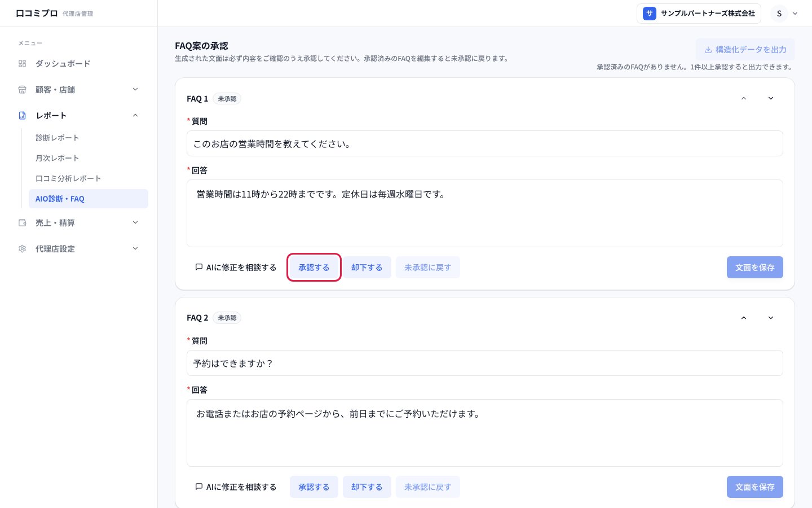Screen dimensions: 812x508
Task: Click the FAQ案の承認 page heading
Action: tap(201, 46)
